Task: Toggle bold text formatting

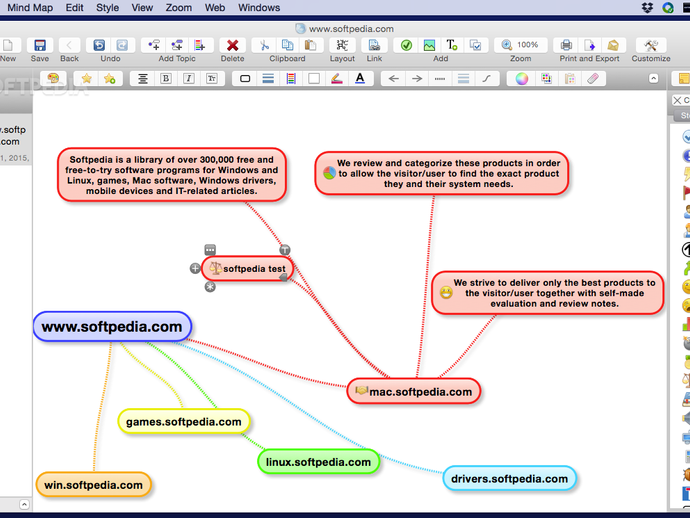Action: tap(166, 78)
